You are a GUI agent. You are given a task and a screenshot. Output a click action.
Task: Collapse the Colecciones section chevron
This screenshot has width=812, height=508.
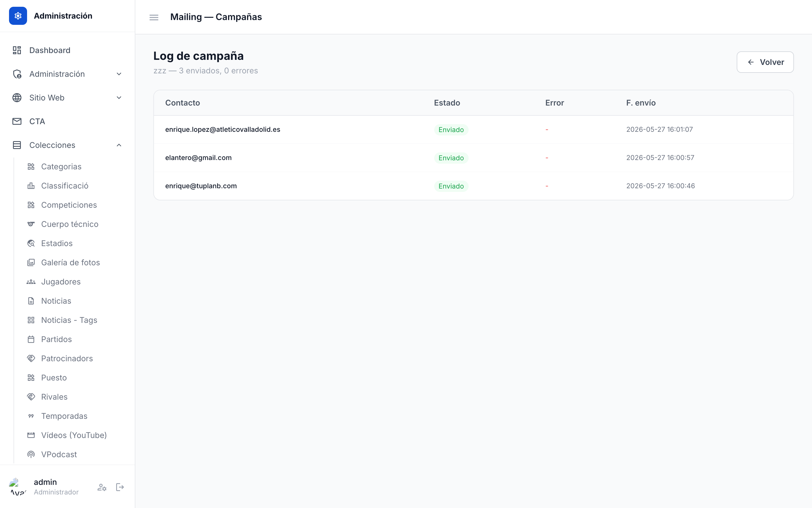click(x=119, y=145)
